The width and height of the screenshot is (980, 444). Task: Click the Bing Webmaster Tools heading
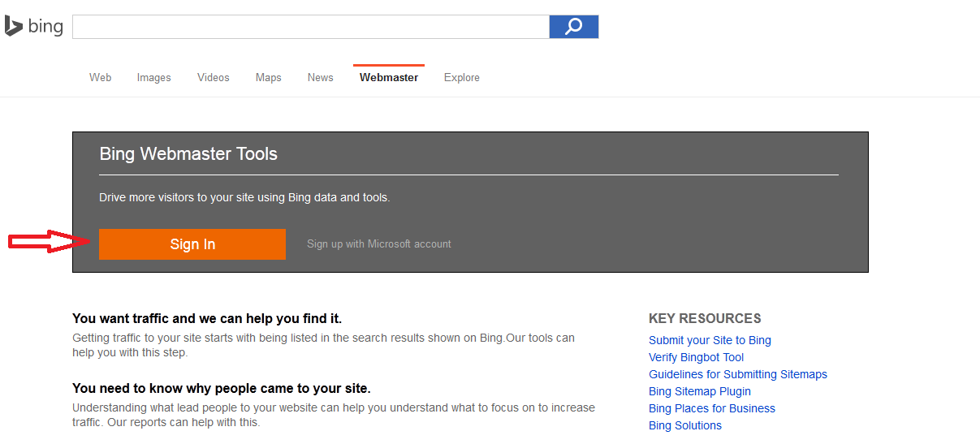pos(188,154)
